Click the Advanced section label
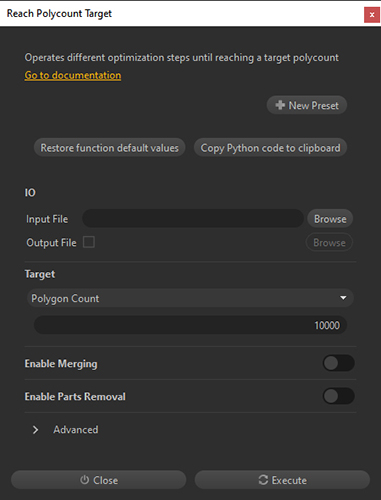This screenshot has height=500, width=381. [x=76, y=430]
